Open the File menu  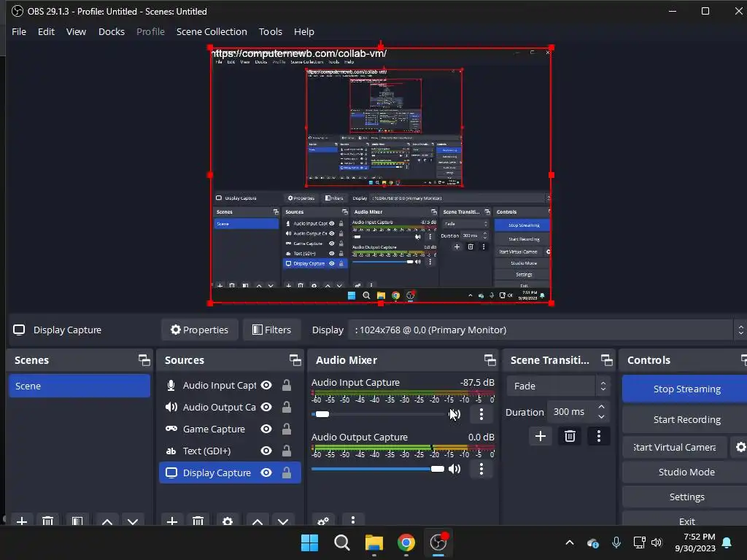tap(19, 32)
